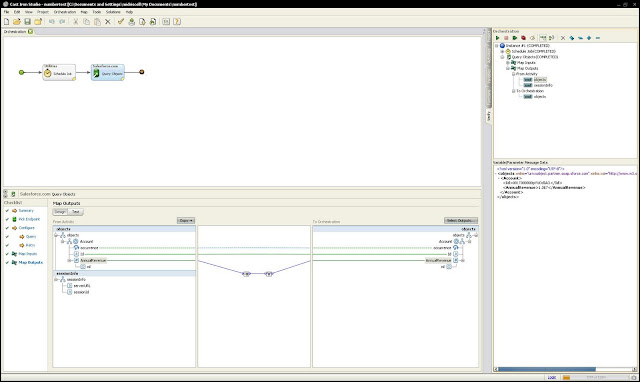Click the Copy toolbar icon

86,22
